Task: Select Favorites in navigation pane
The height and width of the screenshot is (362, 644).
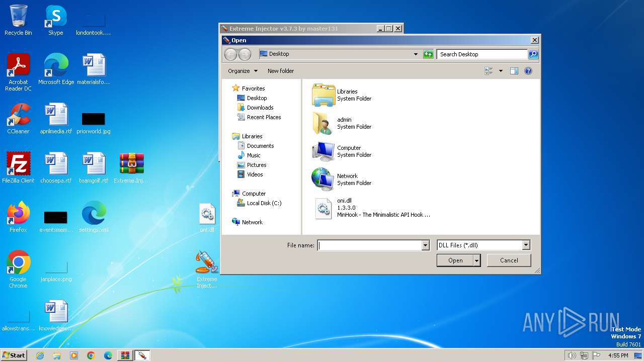Action: tap(253, 88)
